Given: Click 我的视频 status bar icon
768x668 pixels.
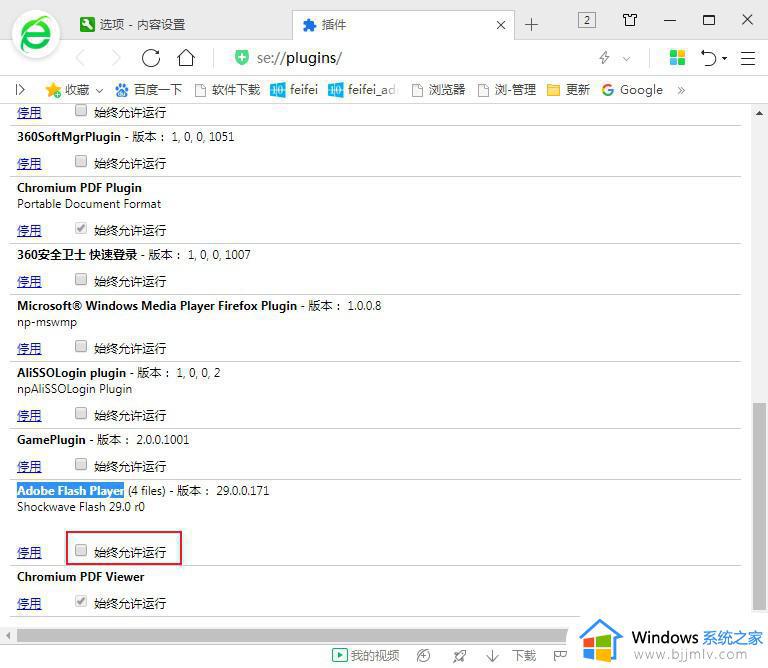Looking at the screenshot, I should click(x=365, y=655).
